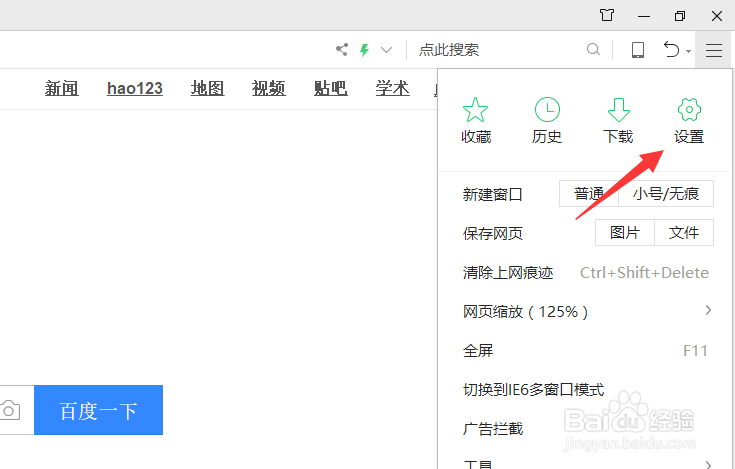Click the 保存网页 label
The height and width of the screenshot is (469, 735).
(493, 233)
